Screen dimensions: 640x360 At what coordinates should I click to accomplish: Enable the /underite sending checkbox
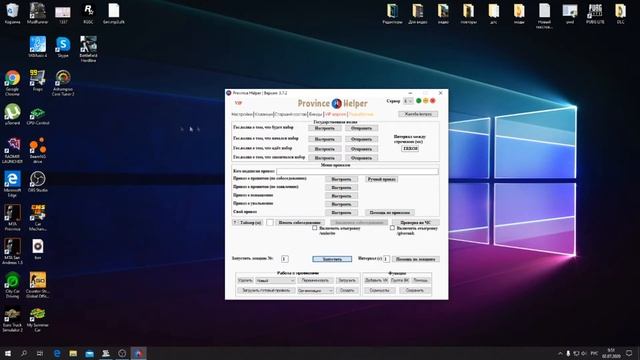[x=315, y=228]
